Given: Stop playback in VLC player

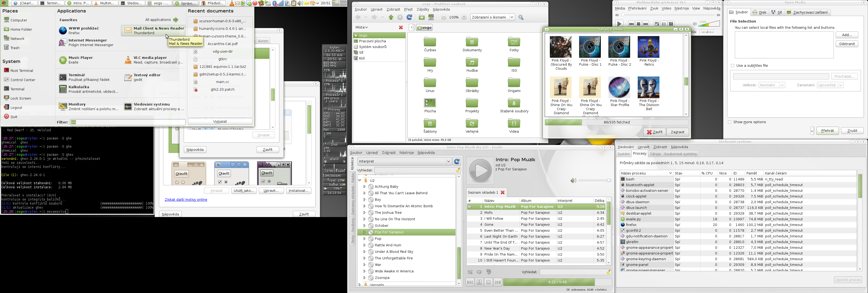Looking at the screenshot, I should click(x=638, y=24).
